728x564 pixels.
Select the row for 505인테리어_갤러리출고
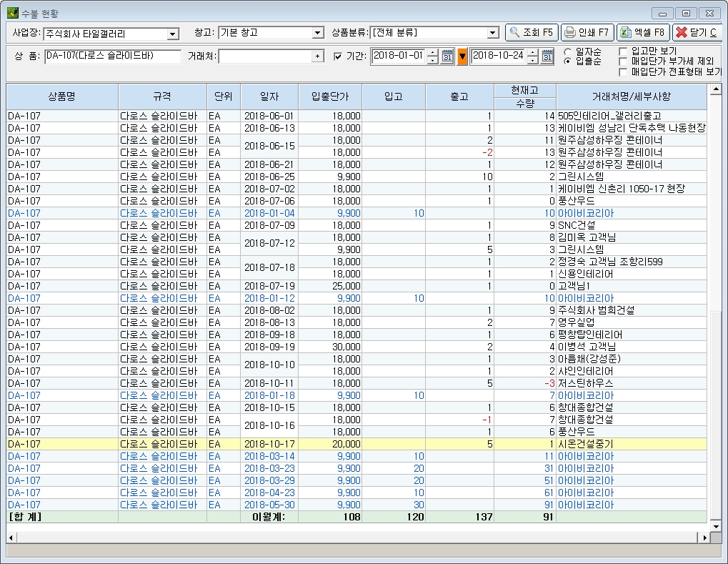(356, 116)
